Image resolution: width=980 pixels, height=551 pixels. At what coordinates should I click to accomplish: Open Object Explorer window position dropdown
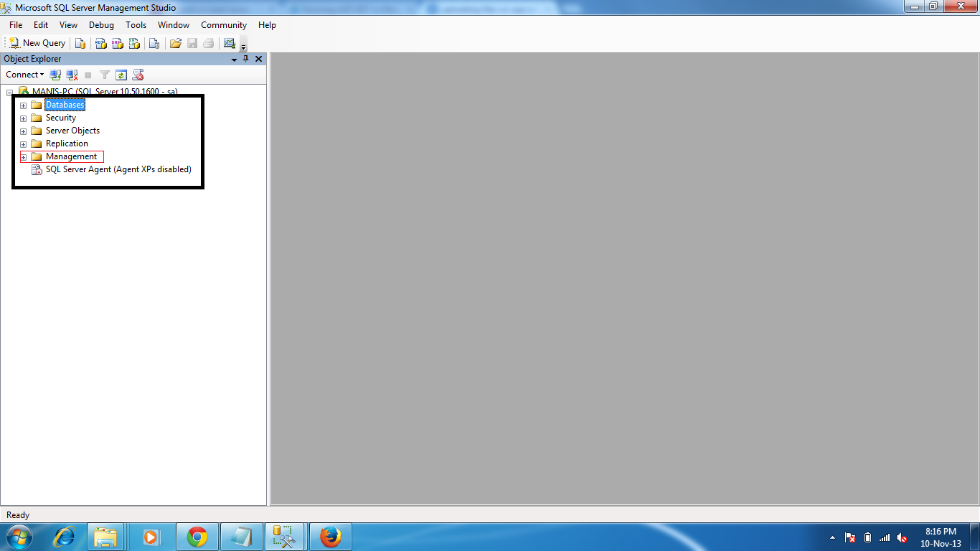tap(234, 60)
